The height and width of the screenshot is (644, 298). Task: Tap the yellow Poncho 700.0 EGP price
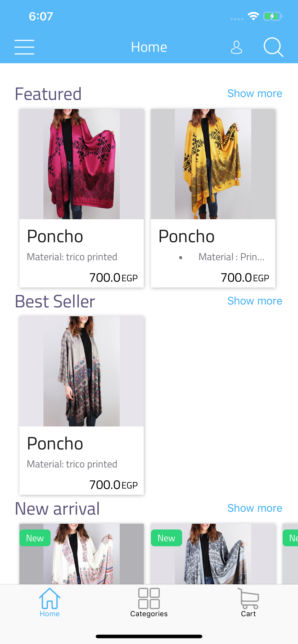pyautogui.click(x=245, y=277)
